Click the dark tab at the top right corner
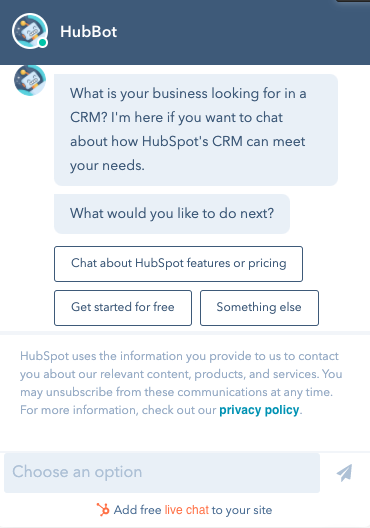This screenshot has width=370, height=528. pyautogui.click(x=353, y=1)
